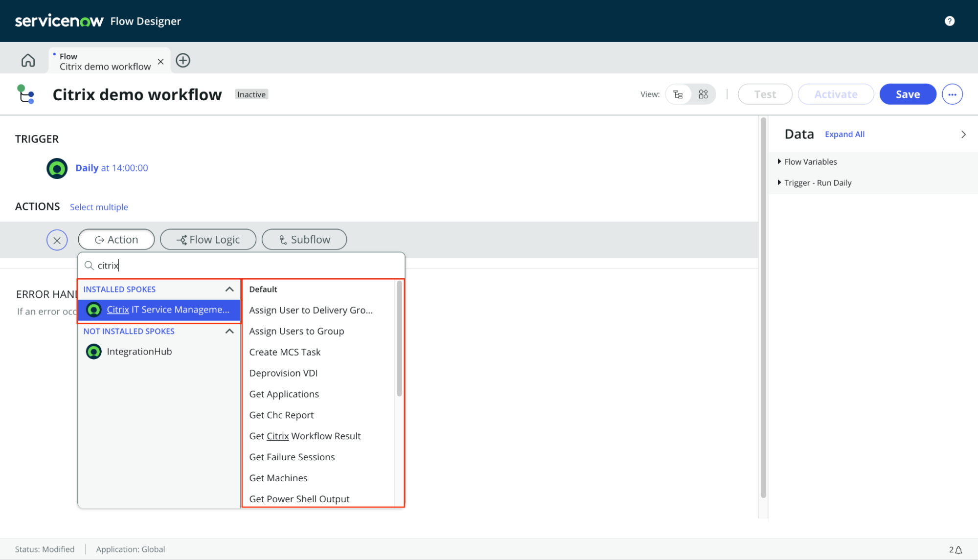Viewport: 978px width, 560px height.
Task: Choose the Flow Logic button
Action: click(208, 240)
